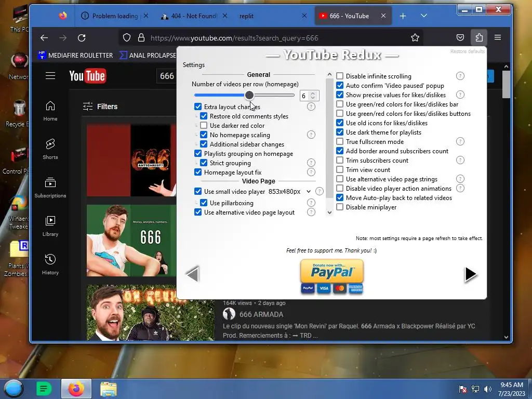Click the settings list scroll up arrow
The height and width of the screenshot is (399, 532).
coord(329,74)
